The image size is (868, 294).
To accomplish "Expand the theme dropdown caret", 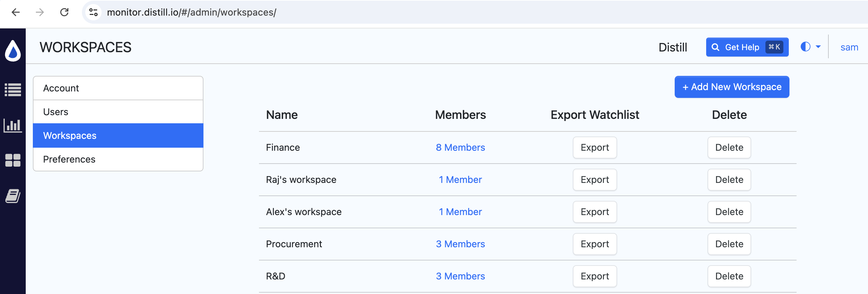I will (x=818, y=47).
